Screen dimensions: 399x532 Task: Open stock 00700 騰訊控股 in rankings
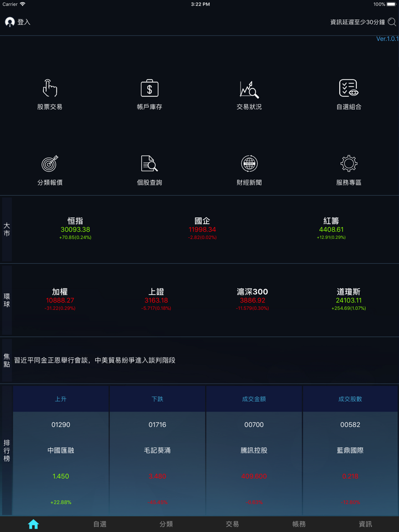pos(254,451)
